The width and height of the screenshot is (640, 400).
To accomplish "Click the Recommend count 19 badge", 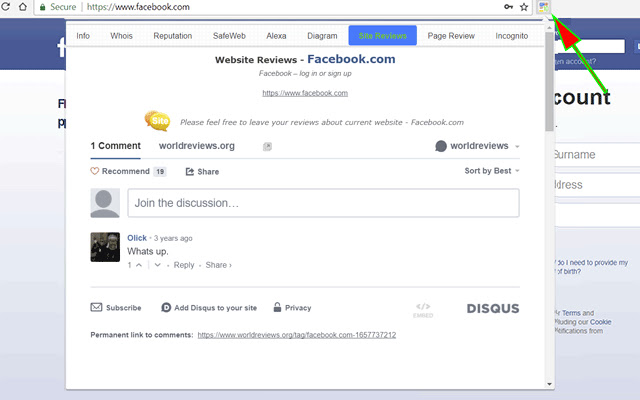I will pos(160,171).
